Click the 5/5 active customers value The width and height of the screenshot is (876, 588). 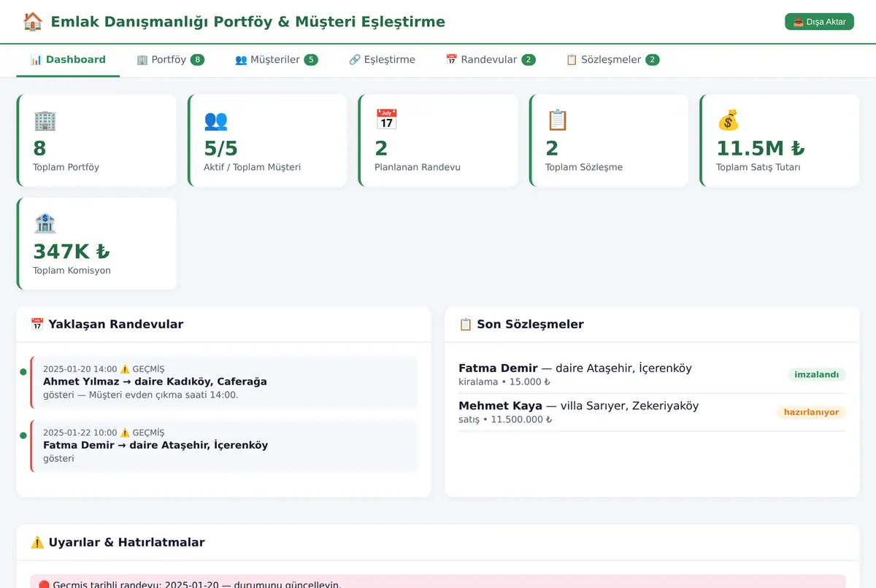220,149
